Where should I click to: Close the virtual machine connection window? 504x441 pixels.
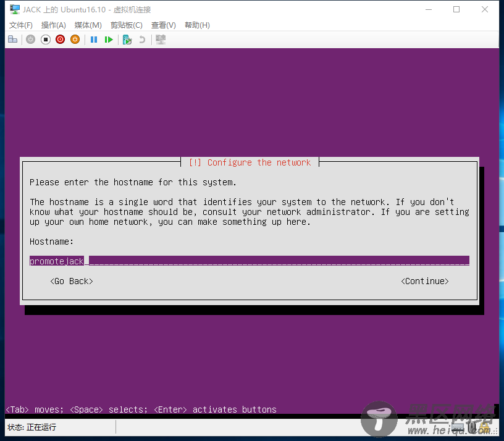pos(485,9)
